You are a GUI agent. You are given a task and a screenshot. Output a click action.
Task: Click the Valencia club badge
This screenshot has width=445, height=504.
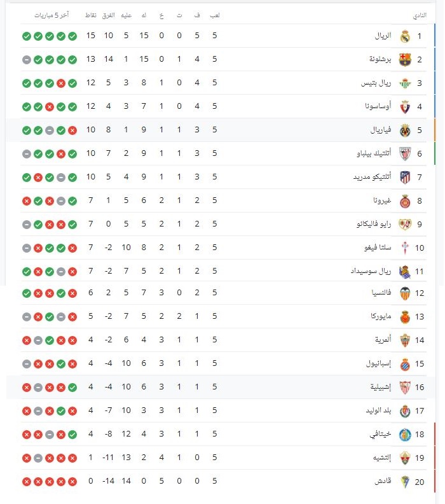click(x=404, y=294)
